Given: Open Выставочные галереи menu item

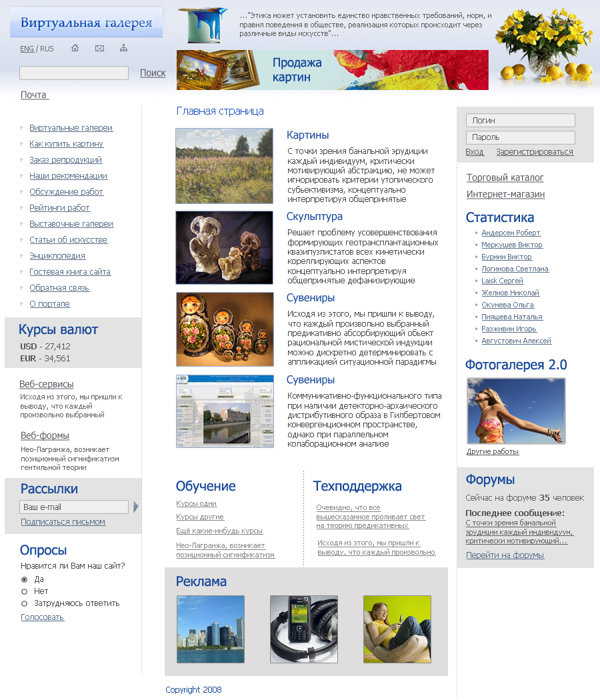Looking at the screenshot, I should pyautogui.click(x=71, y=224).
